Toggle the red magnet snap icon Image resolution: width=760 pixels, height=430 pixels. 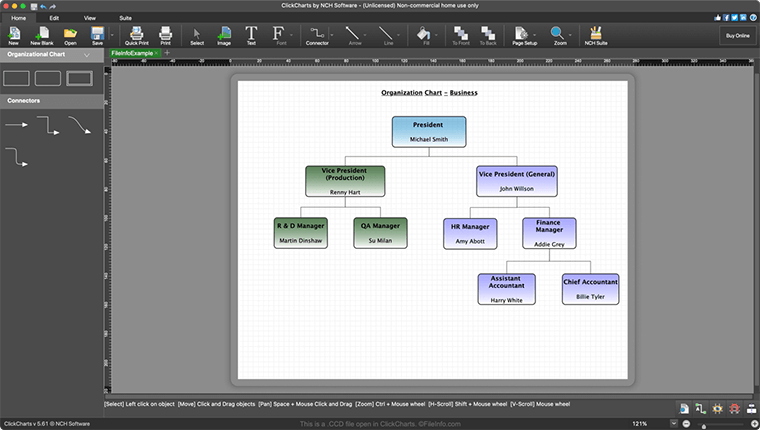(732, 409)
